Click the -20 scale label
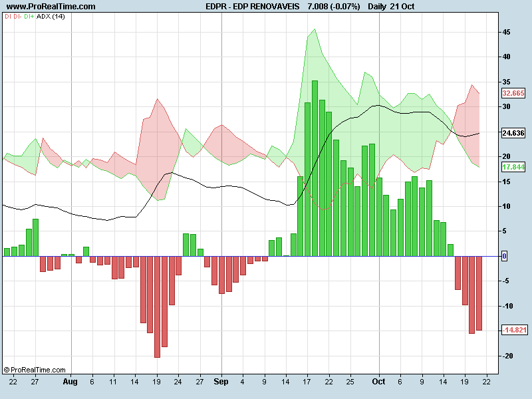Viewport: 532px width, 399px height. pyautogui.click(x=507, y=356)
